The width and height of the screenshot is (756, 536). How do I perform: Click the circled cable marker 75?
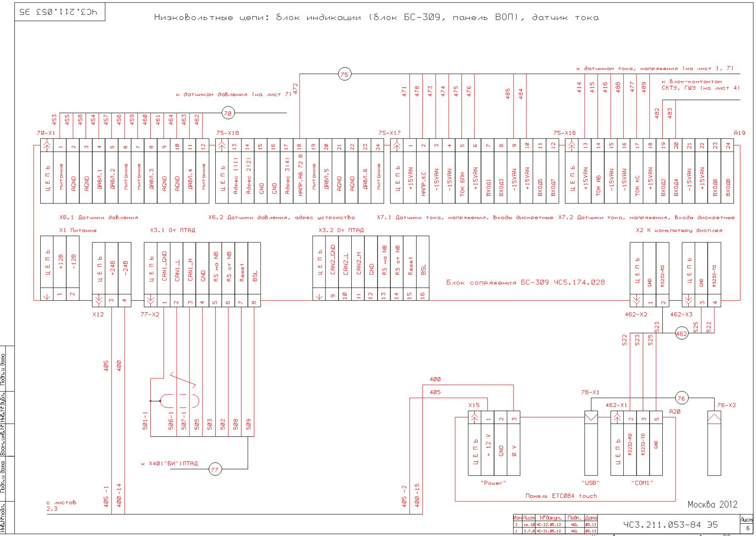tap(344, 75)
